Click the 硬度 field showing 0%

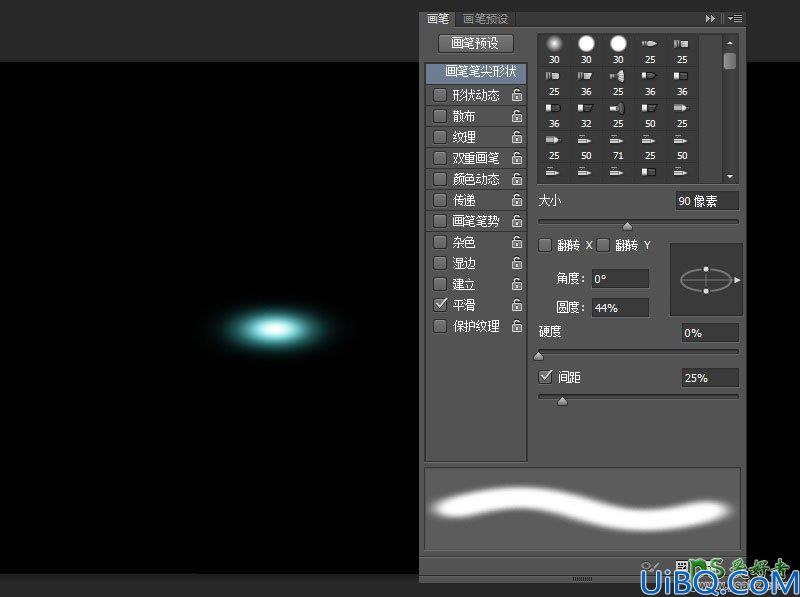[x=710, y=333]
